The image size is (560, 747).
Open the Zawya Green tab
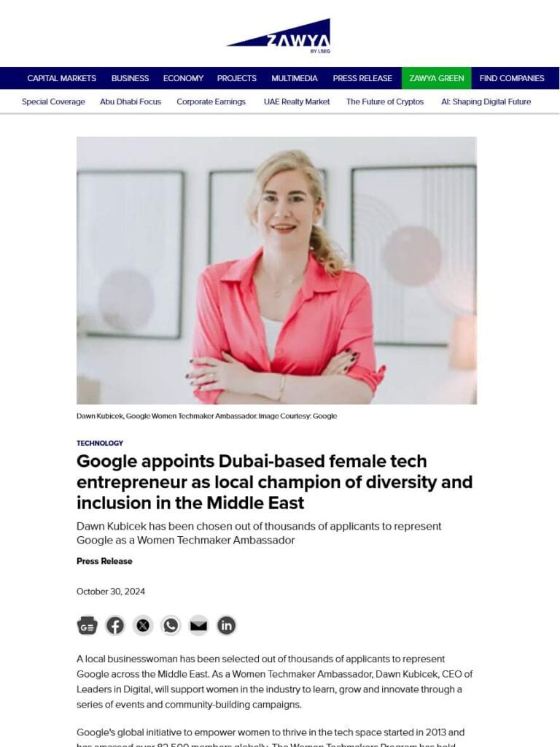(437, 78)
